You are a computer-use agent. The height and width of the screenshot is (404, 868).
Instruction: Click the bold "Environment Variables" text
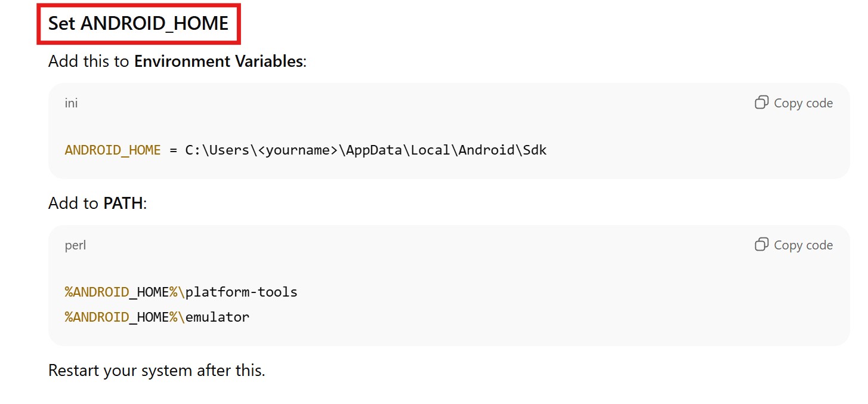[x=218, y=61]
